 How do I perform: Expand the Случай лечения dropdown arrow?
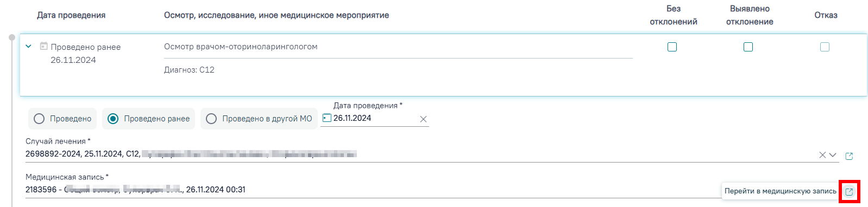833,155
